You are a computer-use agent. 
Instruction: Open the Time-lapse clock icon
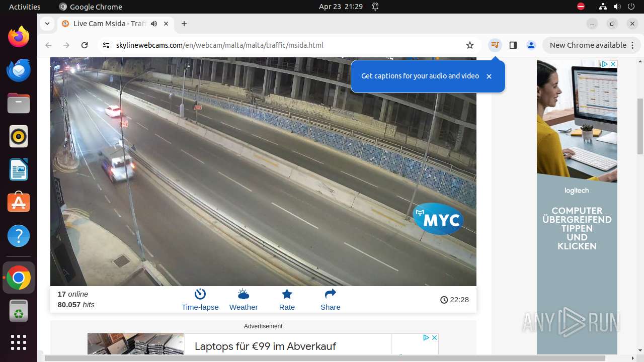pos(200,294)
